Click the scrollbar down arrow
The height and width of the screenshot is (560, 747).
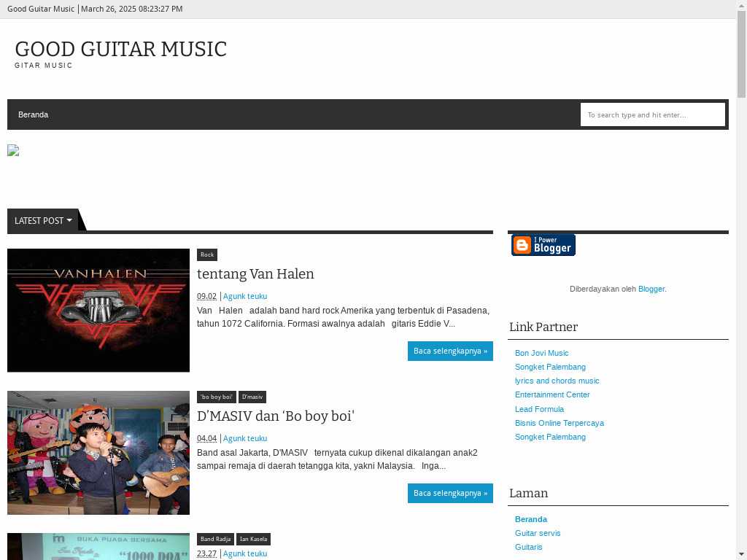[741, 555]
